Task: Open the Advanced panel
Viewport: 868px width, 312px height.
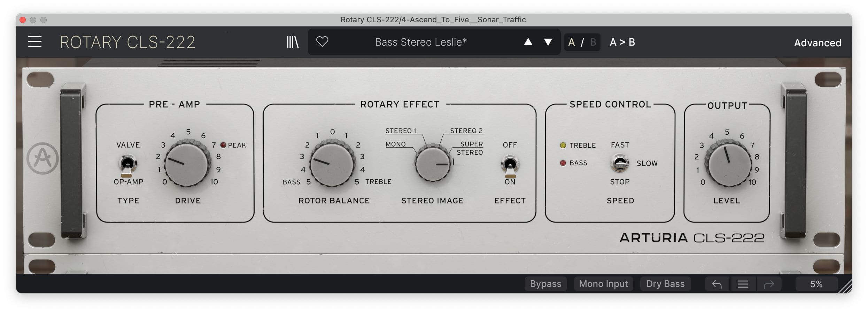Action: 817,43
